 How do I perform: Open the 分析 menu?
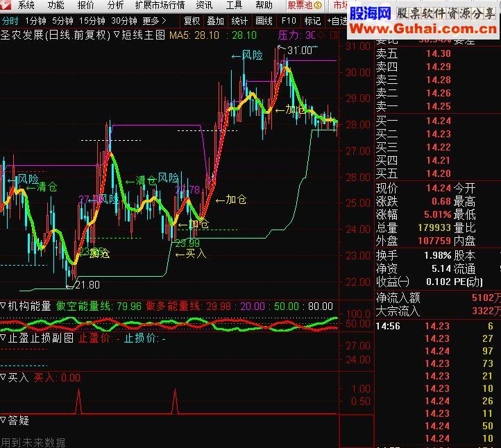coord(115,5)
